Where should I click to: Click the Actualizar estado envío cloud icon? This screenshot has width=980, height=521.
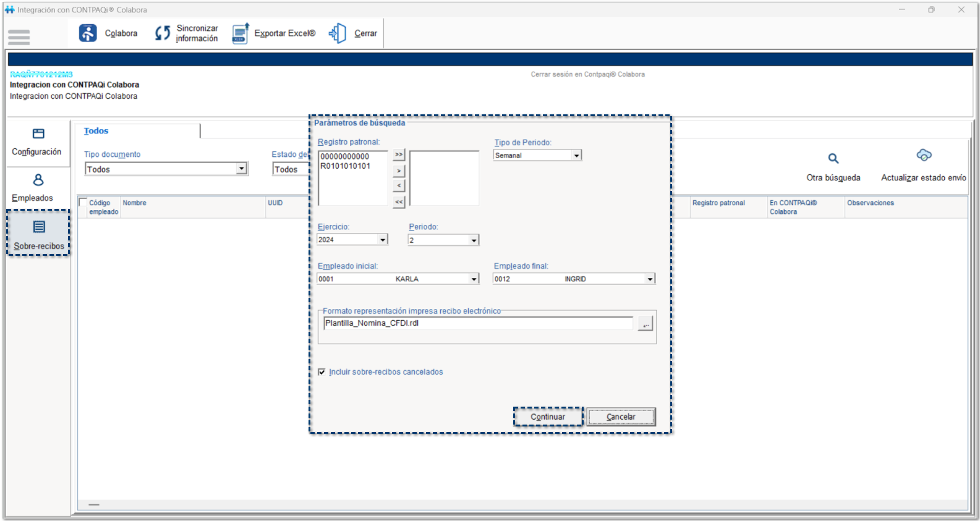pyautogui.click(x=924, y=155)
